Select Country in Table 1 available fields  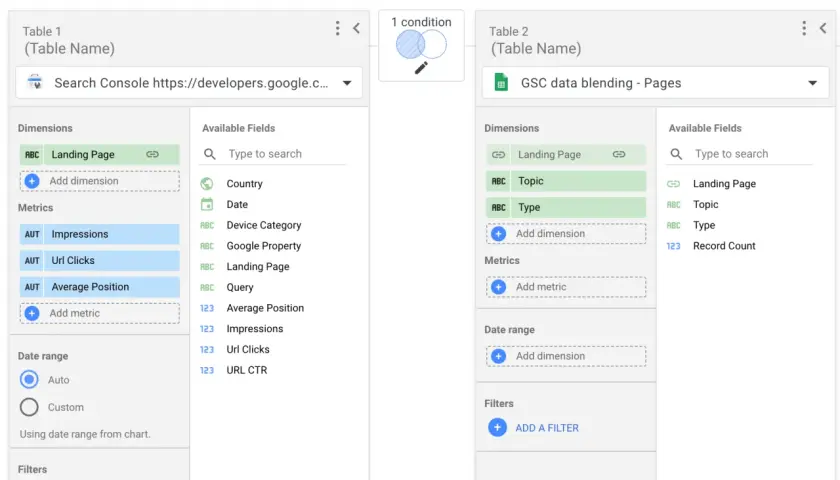244,184
